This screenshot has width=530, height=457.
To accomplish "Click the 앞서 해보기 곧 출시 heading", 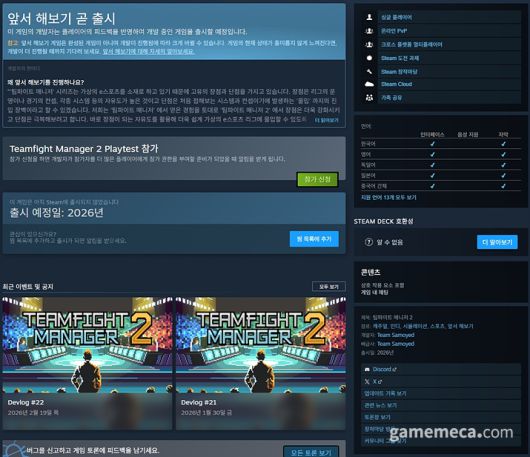I will (x=62, y=19).
